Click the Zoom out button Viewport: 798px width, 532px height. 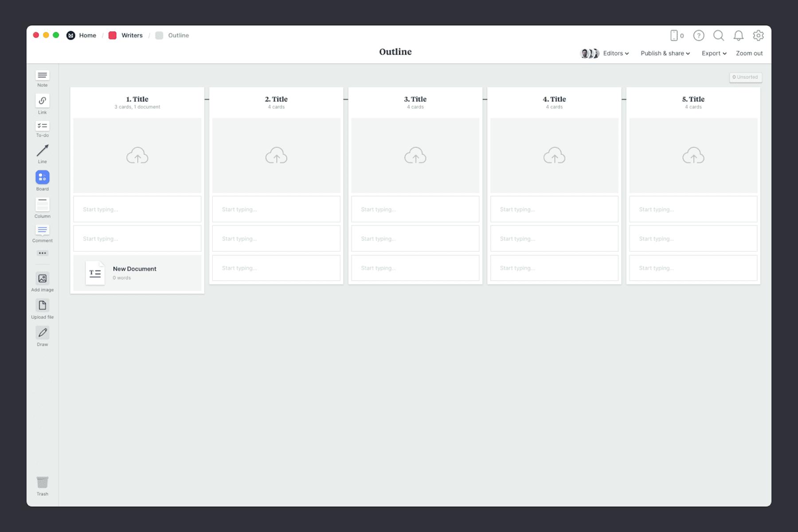coord(749,53)
